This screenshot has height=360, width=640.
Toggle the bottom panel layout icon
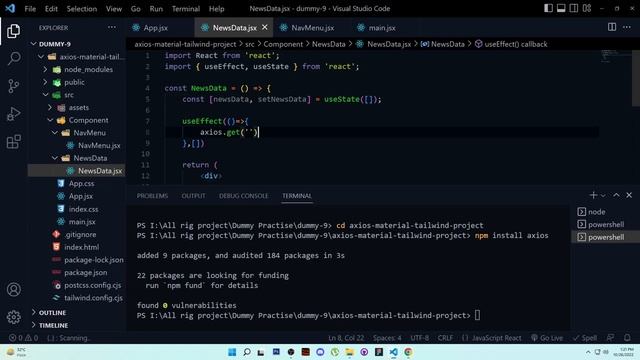point(561,8)
